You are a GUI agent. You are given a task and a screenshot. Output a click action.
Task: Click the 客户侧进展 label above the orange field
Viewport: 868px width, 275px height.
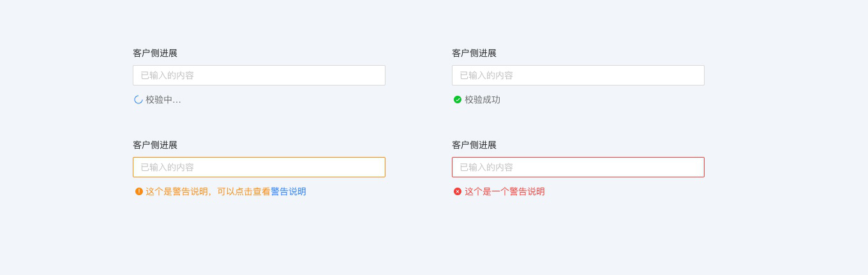tap(155, 145)
